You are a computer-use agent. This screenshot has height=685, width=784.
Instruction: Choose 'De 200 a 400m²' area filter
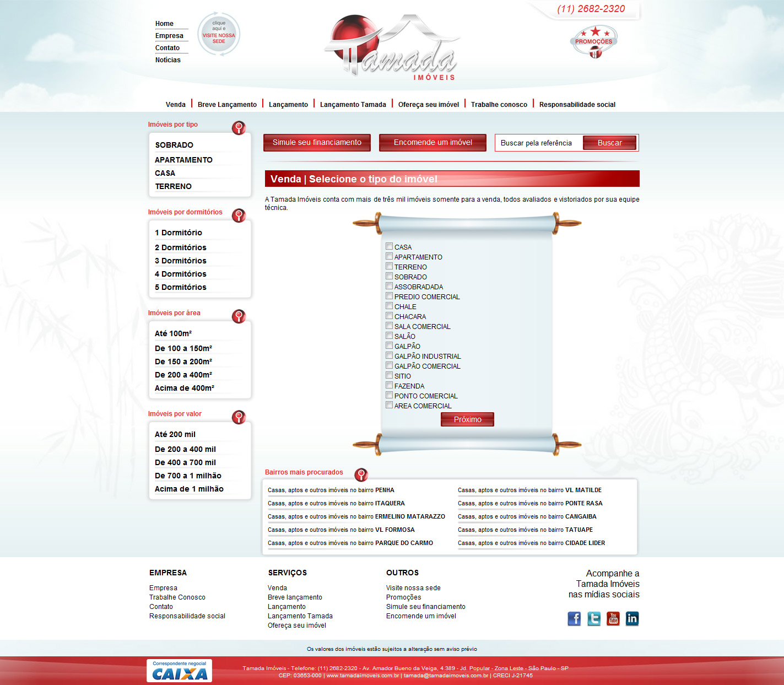coord(183,375)
